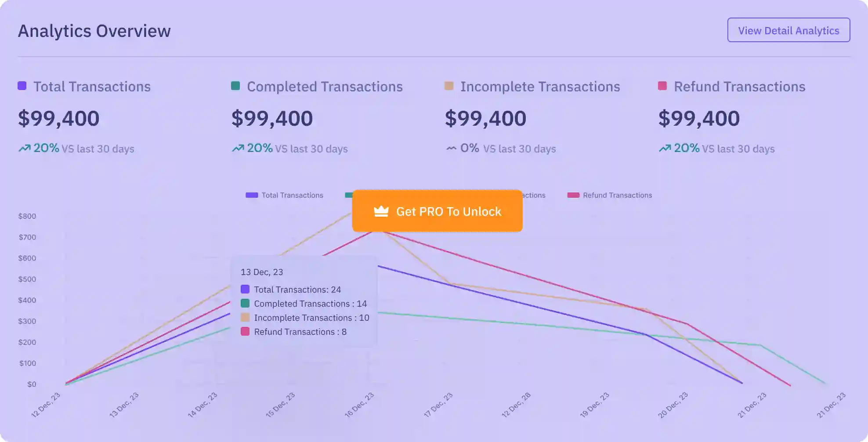
Task: Click the purple Total Transactions square in the tooltip
Action: [245, 289]
